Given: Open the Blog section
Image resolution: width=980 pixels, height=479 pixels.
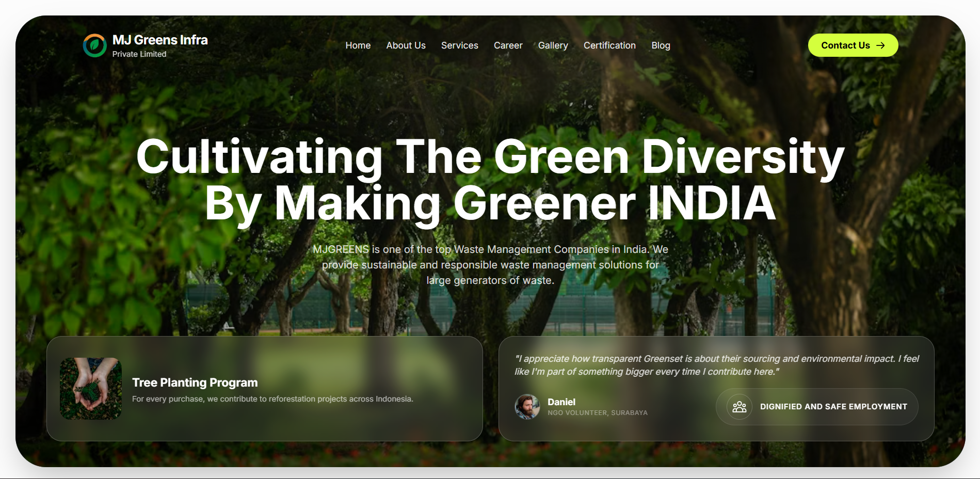Looking at the screenshot, I should pyautogui.click(x=661, y=45).
